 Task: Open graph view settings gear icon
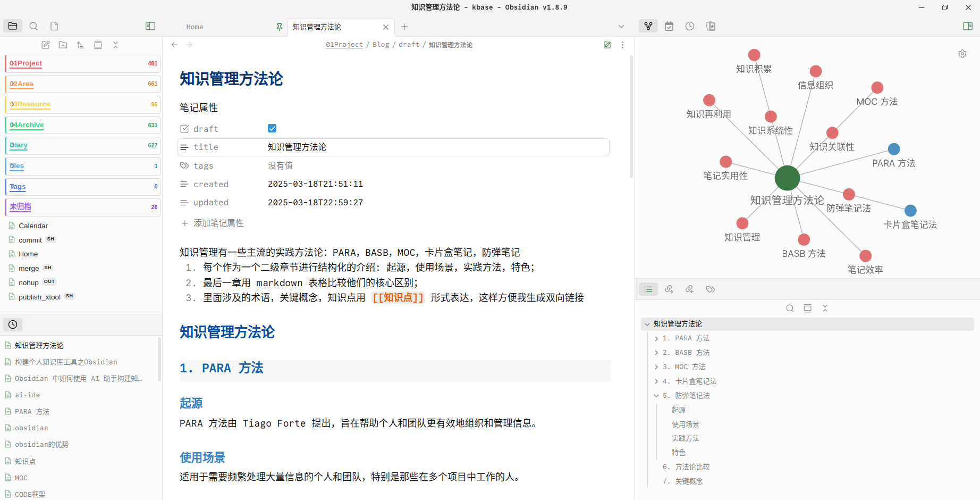(x=962, y=54)
